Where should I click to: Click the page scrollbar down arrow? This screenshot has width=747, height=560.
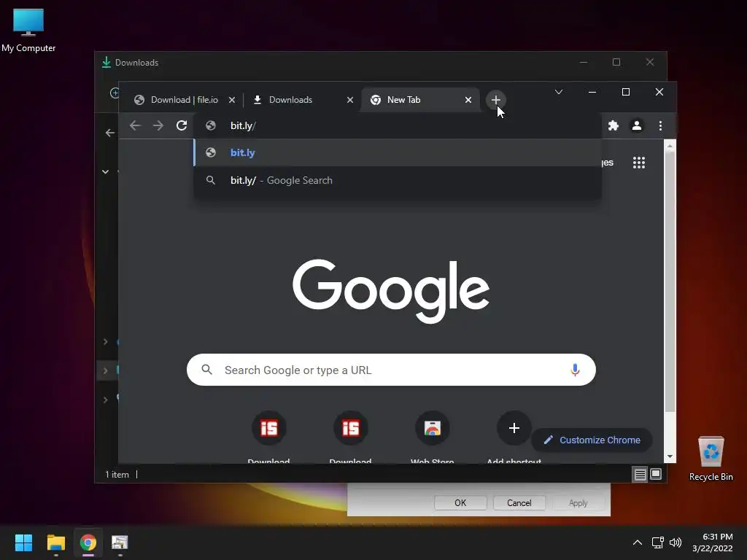coord(670,456)
